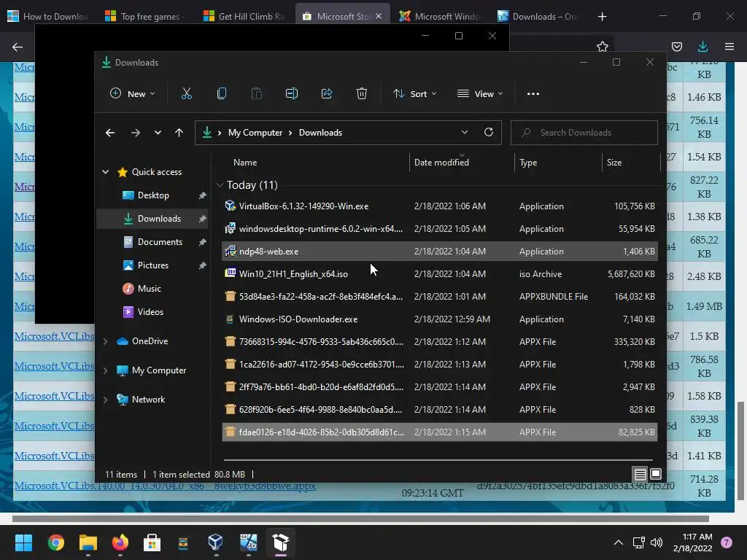Click the Search Downloads field
This screenshot has width=747, height=560.
tap(584, 133)
